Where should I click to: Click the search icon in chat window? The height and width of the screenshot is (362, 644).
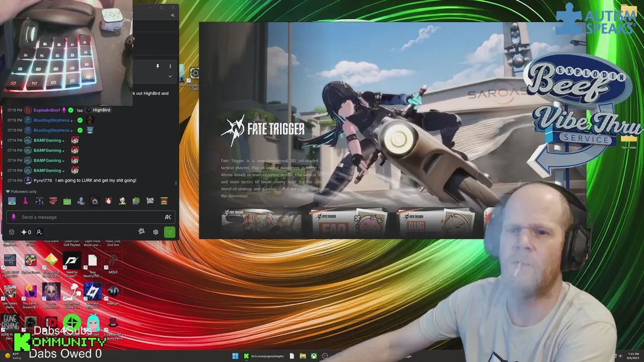point(173,16)
